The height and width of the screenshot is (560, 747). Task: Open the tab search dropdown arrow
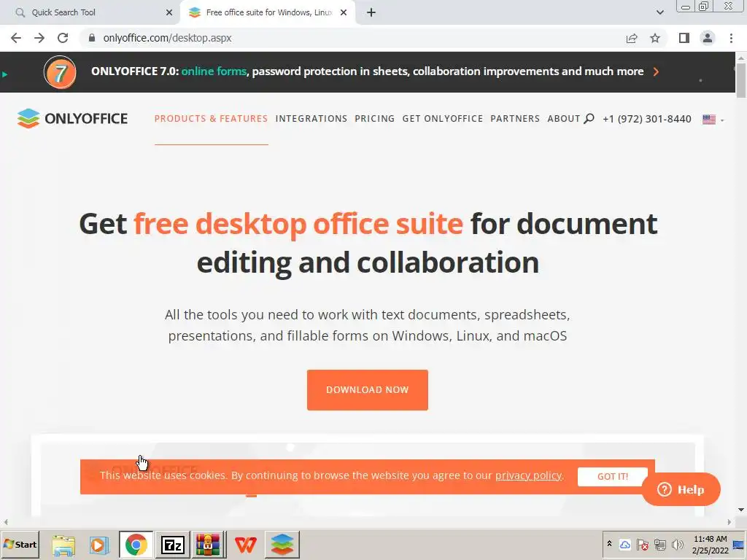659,12
